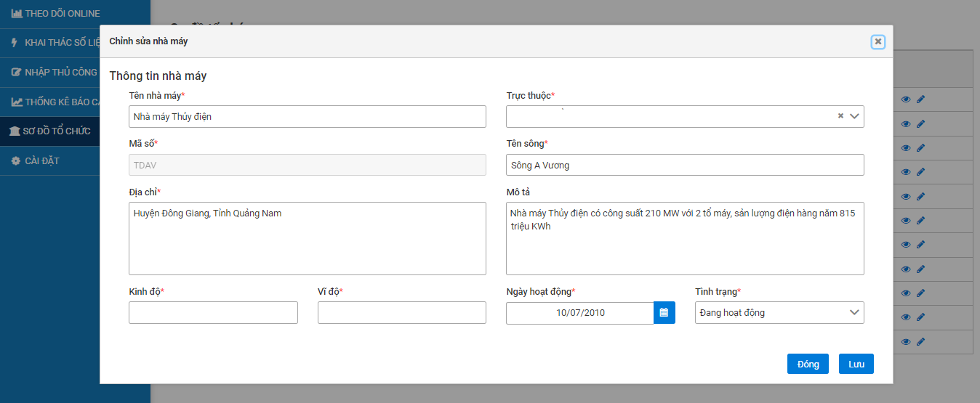Focus the Kinh độ input field
Image resolution: width=980 pixels, height=403 pixels.
pos(213,313)
